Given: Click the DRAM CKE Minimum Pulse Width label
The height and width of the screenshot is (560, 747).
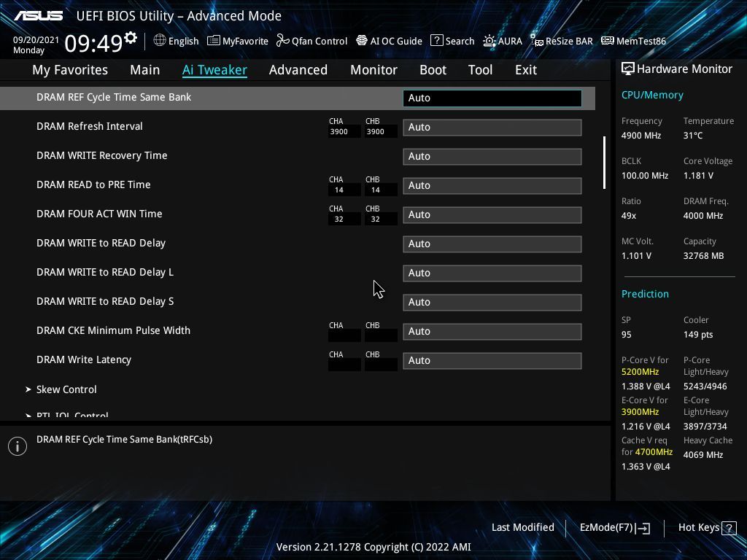Looking at the screenshot, I should [x=113, y=330].
